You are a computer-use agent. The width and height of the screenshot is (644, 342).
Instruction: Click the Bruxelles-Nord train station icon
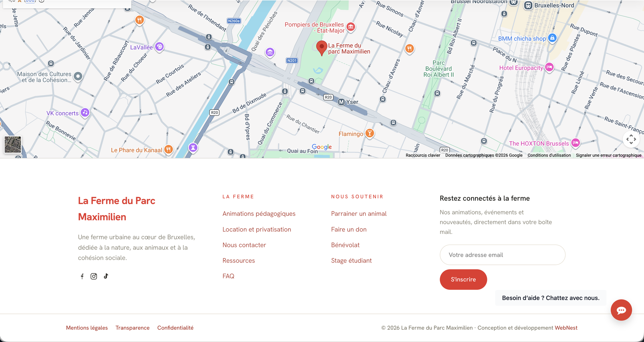(x=528, y=5)
